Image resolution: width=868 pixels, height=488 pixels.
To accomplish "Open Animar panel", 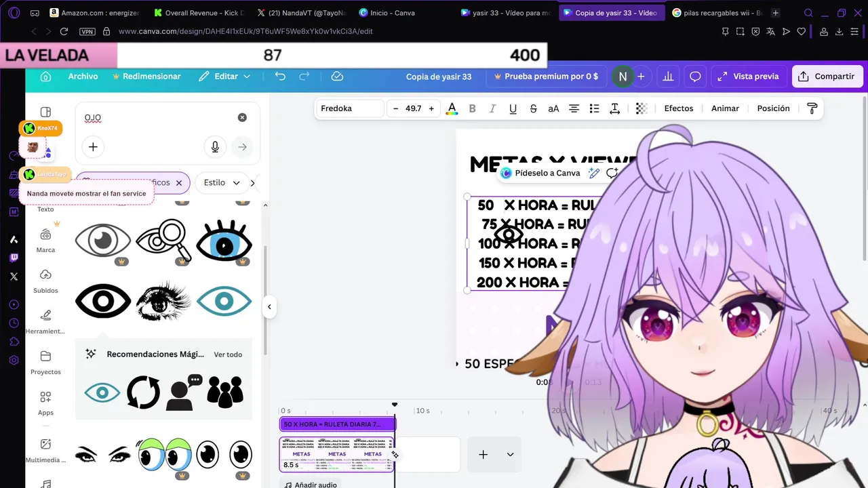I will coord(725,108).
